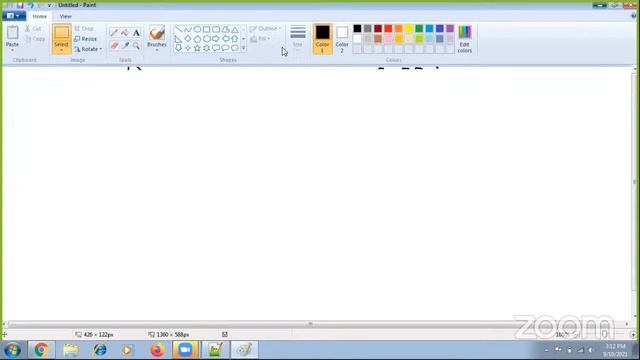Select the Fill with color bucket tool
The width and height of the screenshot is (640, 360).
(x=125, y=33)
